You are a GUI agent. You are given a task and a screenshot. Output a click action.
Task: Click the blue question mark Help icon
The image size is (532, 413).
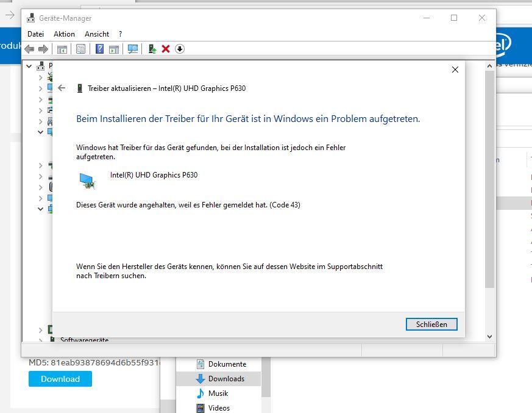pyautogui.click(x=99, y=49)
